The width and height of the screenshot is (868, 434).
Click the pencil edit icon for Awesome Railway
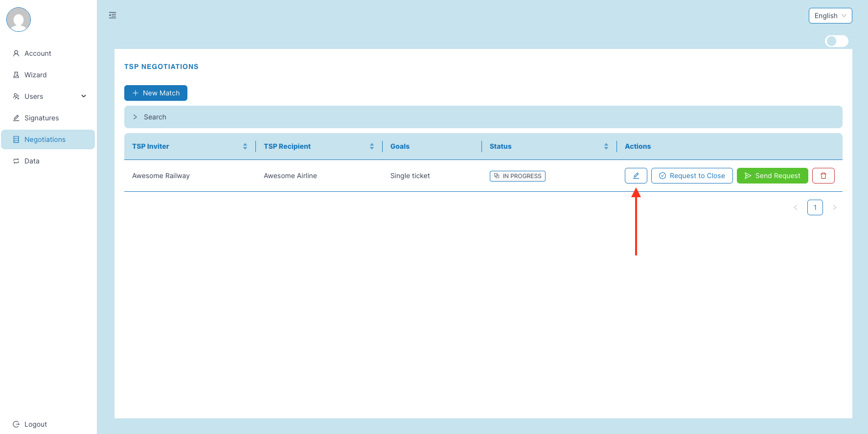coord(636,176)
